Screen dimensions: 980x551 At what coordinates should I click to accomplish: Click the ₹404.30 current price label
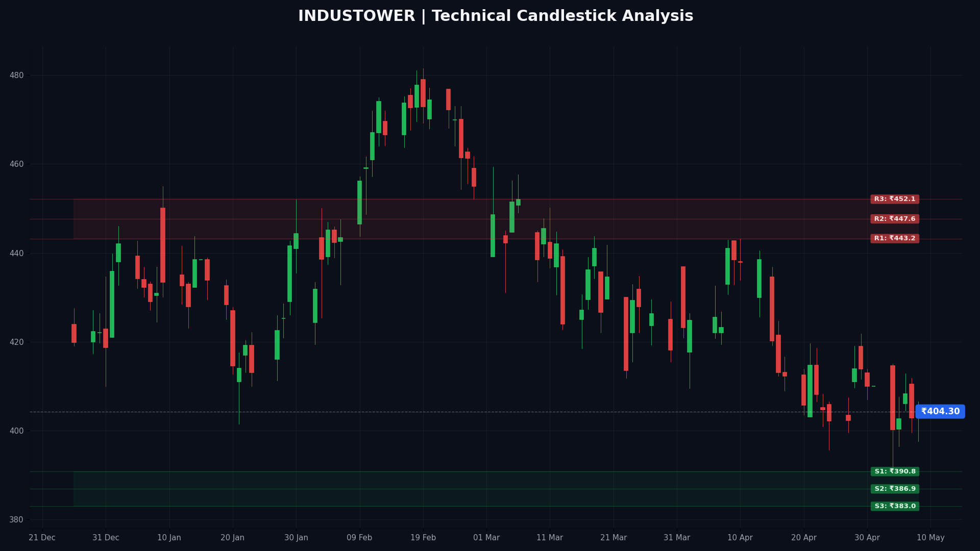[x=940, y=412]
